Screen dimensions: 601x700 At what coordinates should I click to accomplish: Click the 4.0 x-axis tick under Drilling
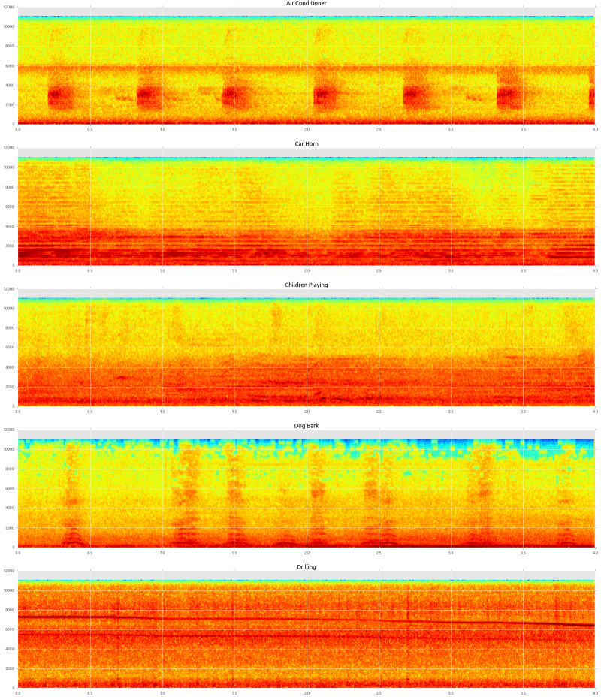click(x=595, y=692)
